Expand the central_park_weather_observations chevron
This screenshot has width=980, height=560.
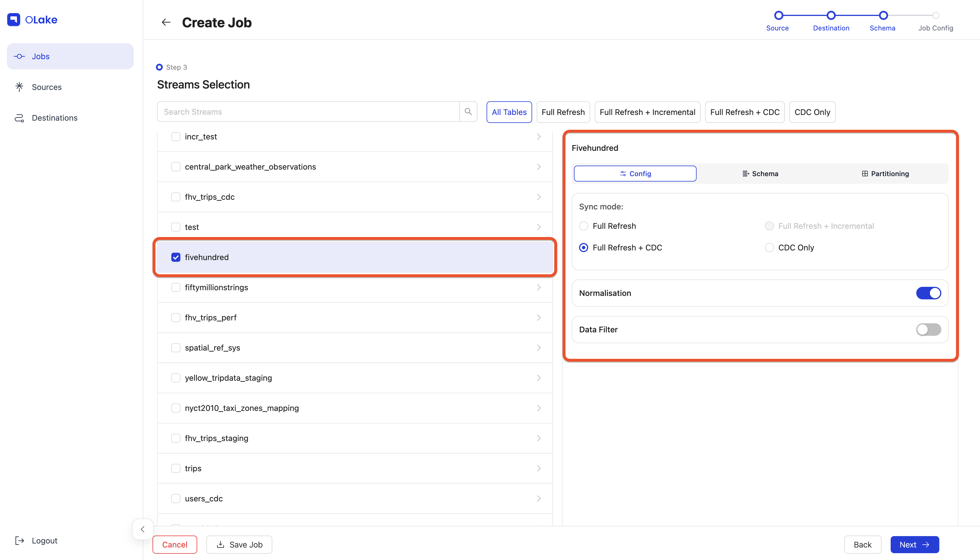[538, 166]
